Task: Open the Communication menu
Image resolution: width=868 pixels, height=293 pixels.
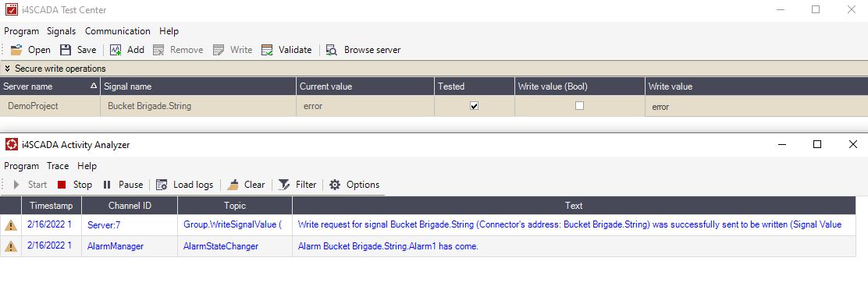Action: [x=117, y=31]
